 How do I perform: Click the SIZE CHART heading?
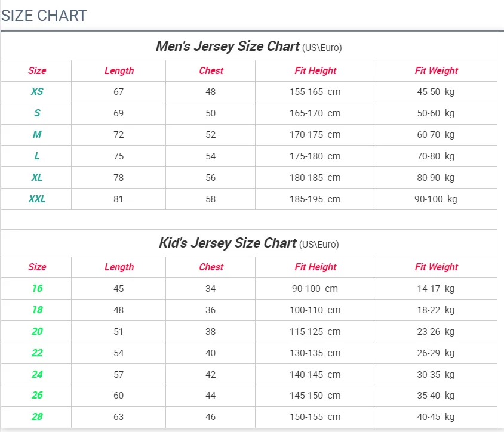pos(44,16)
